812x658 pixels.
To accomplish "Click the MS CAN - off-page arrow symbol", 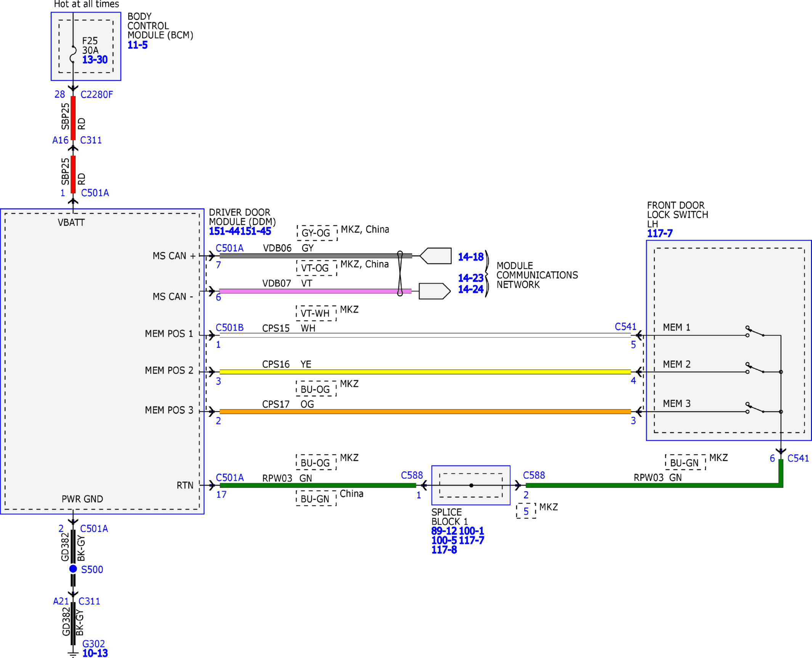I will [x=435, y=291].
